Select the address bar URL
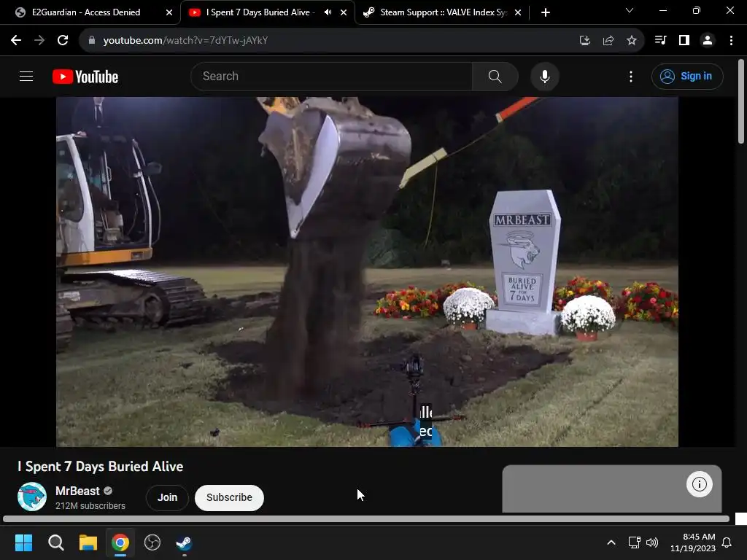Screen dimensions: 747x560 [185, 41]
